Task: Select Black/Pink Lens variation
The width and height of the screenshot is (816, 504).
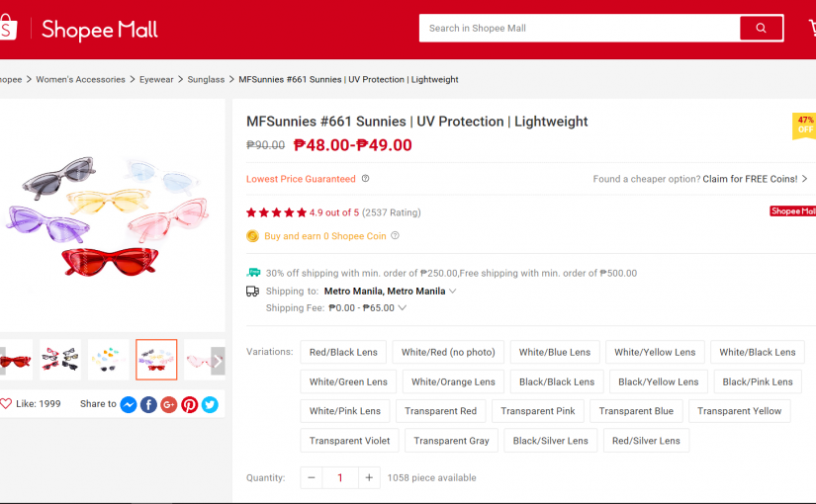Action: click(x=758, y=381)
